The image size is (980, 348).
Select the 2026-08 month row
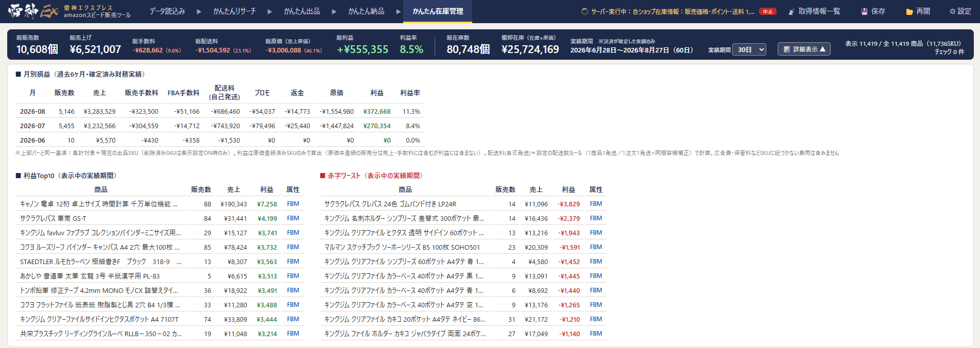pos(220,111)
